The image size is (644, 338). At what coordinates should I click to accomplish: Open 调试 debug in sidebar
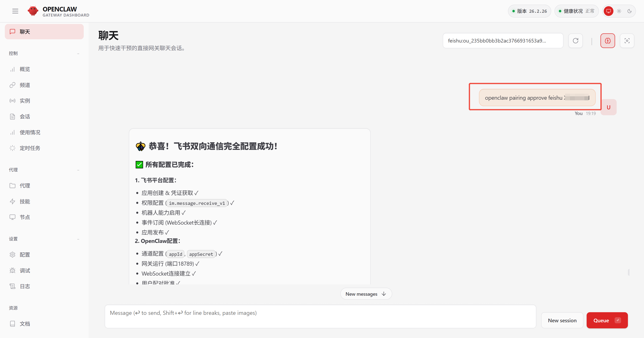25,271
